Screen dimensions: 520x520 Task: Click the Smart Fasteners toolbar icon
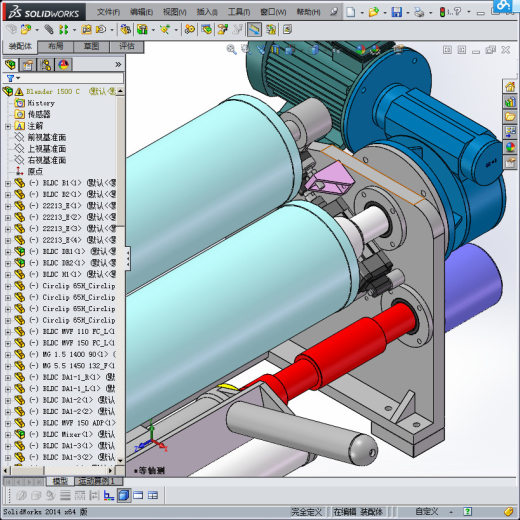pos(86,30)
